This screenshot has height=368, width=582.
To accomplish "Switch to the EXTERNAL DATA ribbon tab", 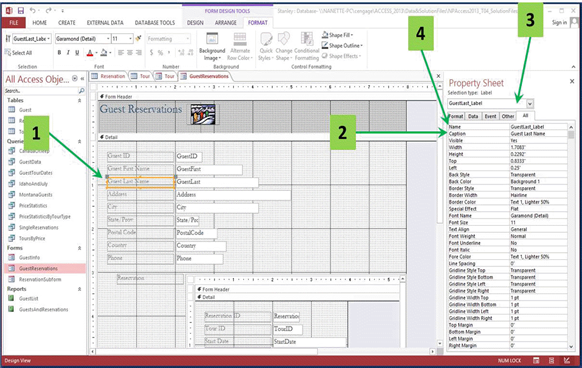I will 105,23.
